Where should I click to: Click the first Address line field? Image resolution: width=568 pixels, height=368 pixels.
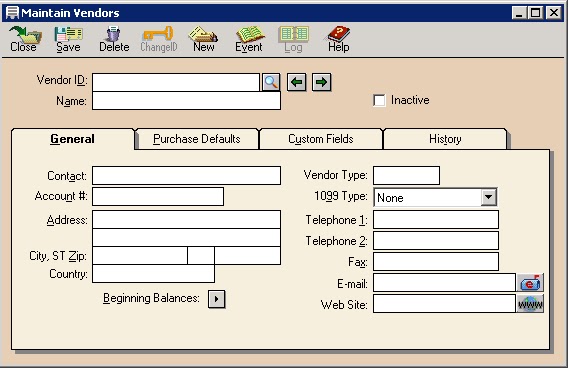click(187, 219)
